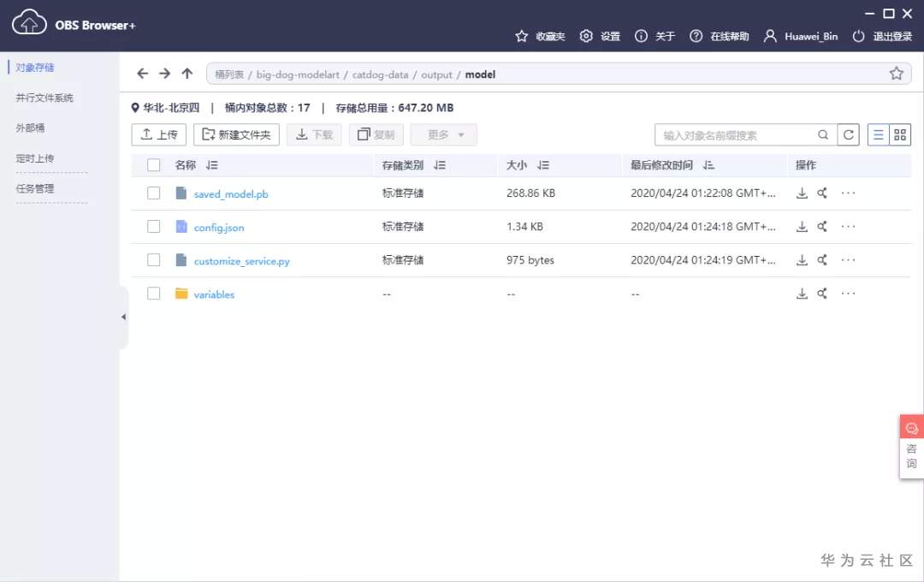924x582 pixels.
Task: Open customize_service.py file link
Action: click(241, 261)
